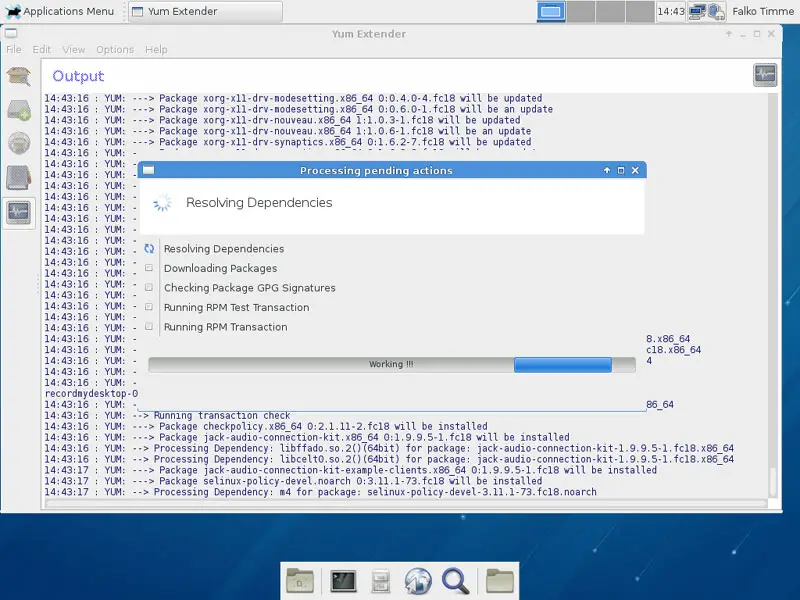Click the Processing pending actions title bar
This screenshot has width=800, height=600.
376,170
